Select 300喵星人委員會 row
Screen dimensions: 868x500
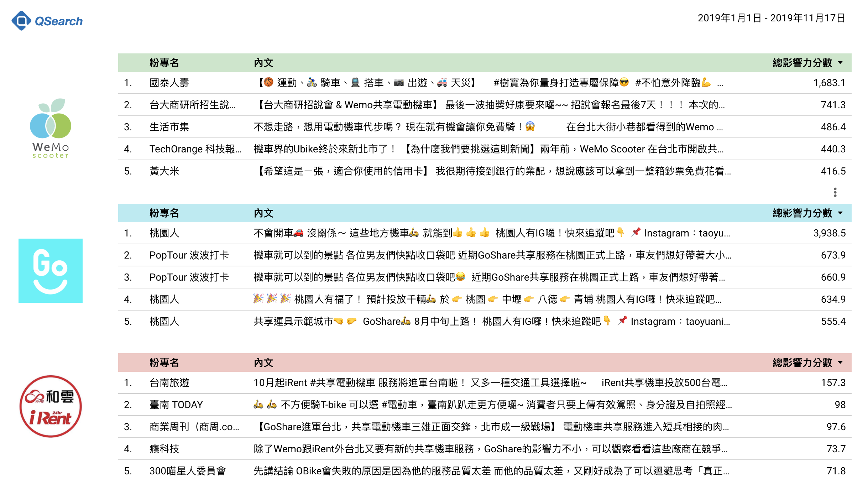tap(188, 471)
